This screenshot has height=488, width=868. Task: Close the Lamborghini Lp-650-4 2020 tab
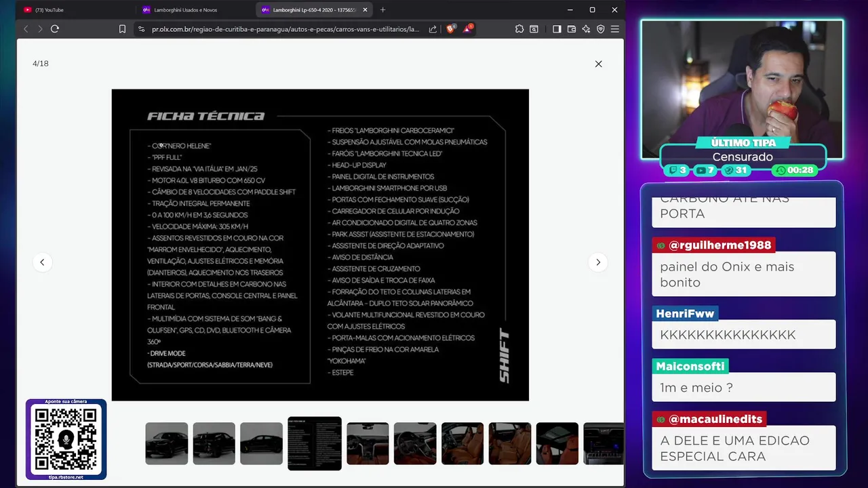tap(366, 9)
